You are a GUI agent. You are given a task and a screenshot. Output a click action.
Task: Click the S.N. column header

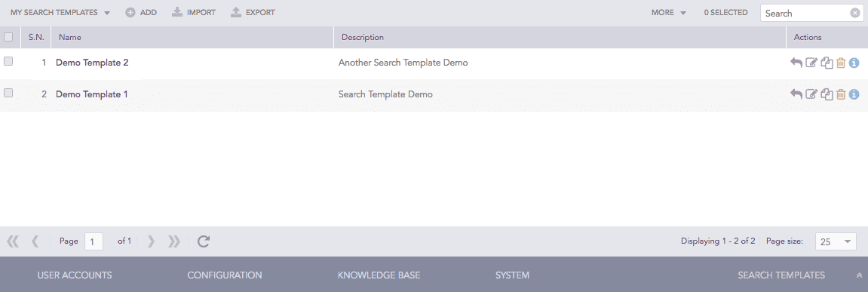coord(36,37)
